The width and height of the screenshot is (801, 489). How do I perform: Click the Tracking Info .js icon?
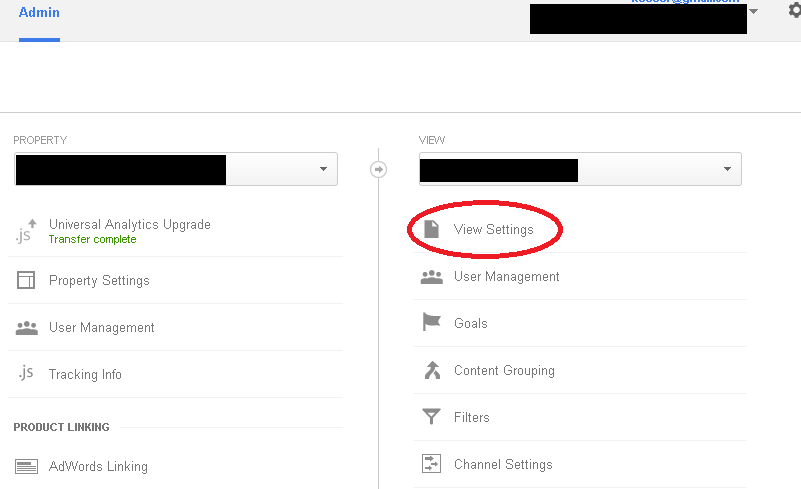[27, 373]
